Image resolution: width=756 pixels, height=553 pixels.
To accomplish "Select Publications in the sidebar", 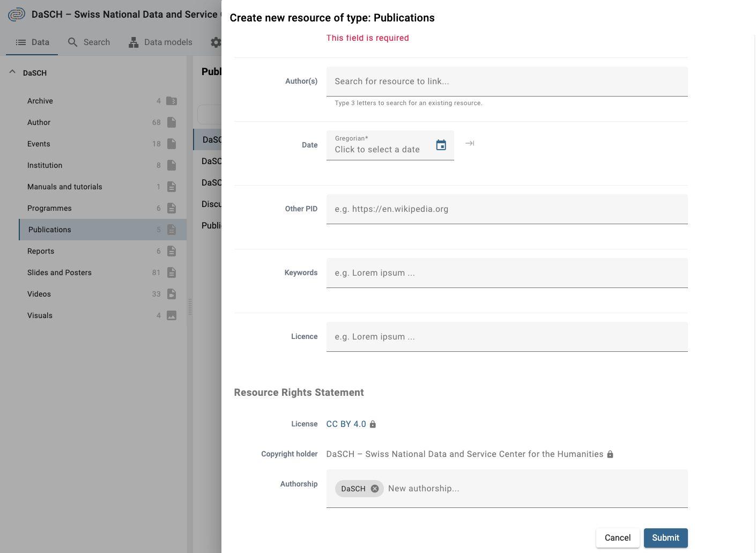I will (x=102, y=230).
